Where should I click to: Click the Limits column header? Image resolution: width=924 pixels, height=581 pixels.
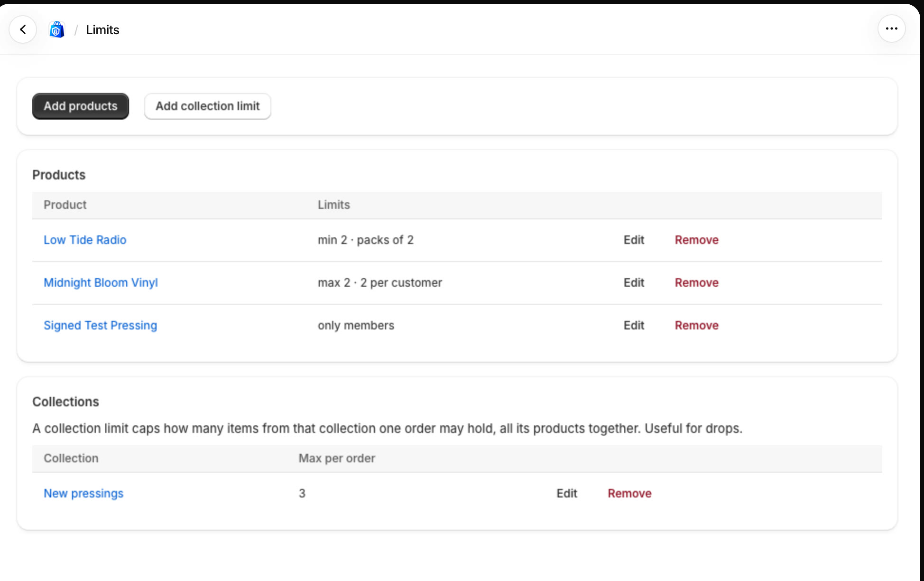click(334, 205)
